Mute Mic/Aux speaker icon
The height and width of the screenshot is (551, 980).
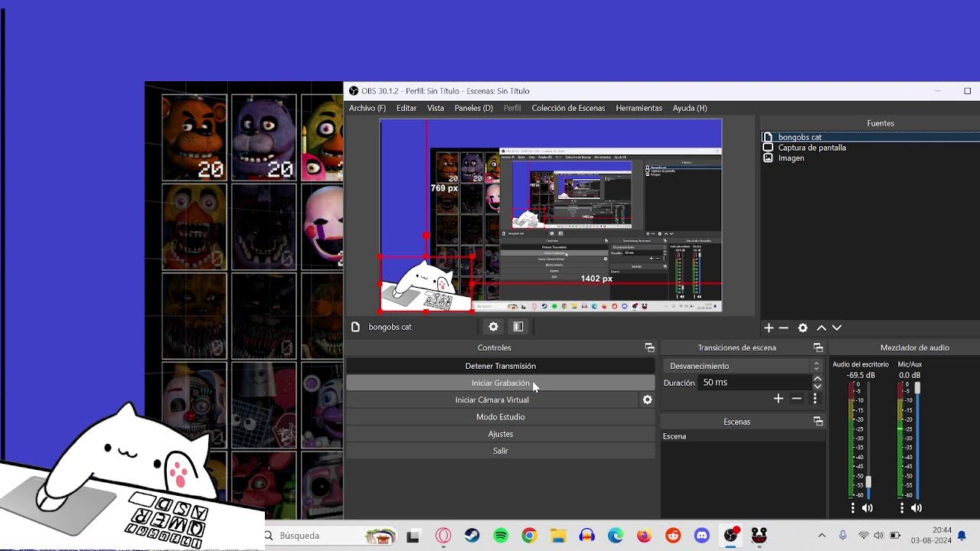[916, 507]
